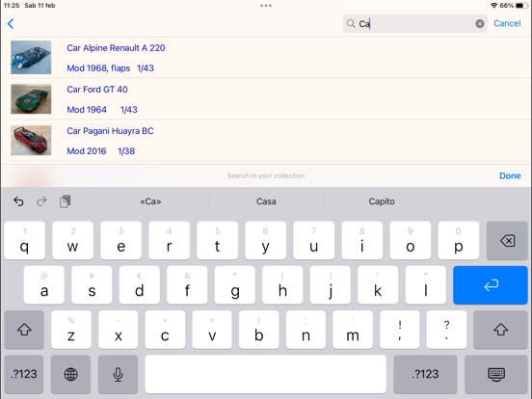532x399 pixels.
Task: Tap the search magnifier icon
Action: click(351, 24)
